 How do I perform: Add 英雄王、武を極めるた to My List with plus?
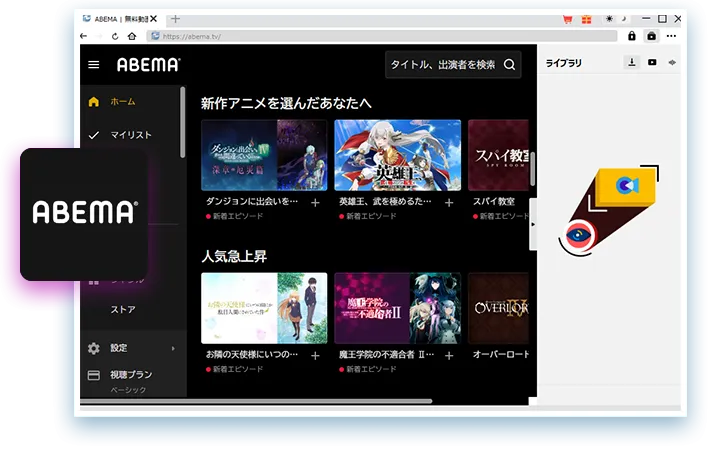point(449,203)
